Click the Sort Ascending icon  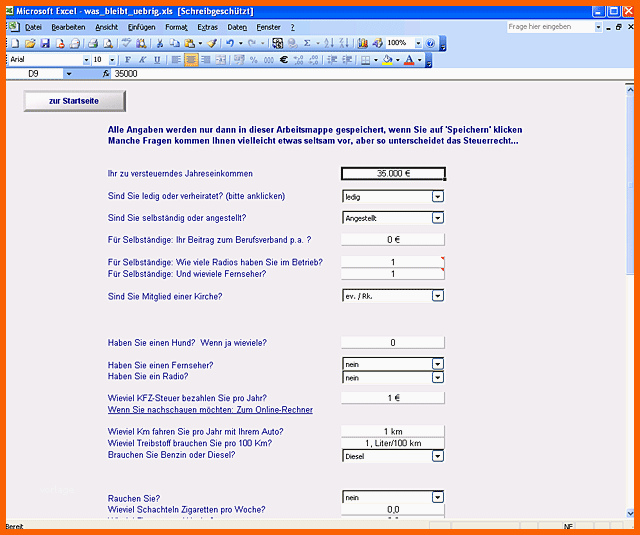click(x=329, y=43)
